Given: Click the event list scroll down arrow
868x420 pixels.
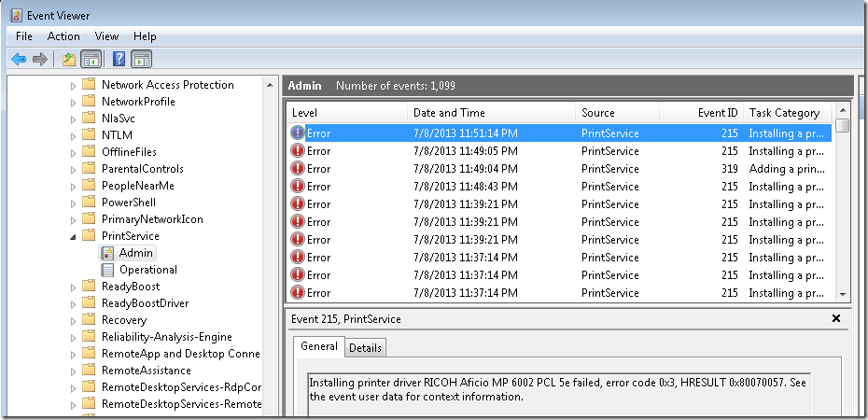Looking at the screenshot, I should [842, 293].
